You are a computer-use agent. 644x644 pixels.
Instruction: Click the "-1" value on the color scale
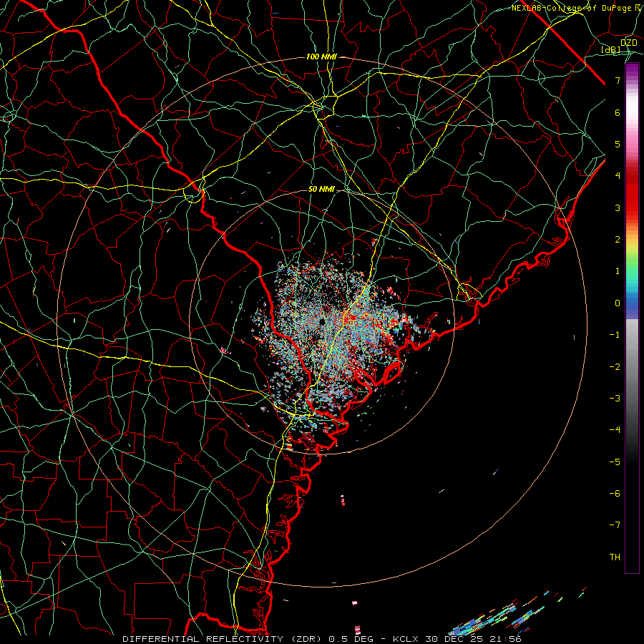pyautogui.click(x=615, y=335)
